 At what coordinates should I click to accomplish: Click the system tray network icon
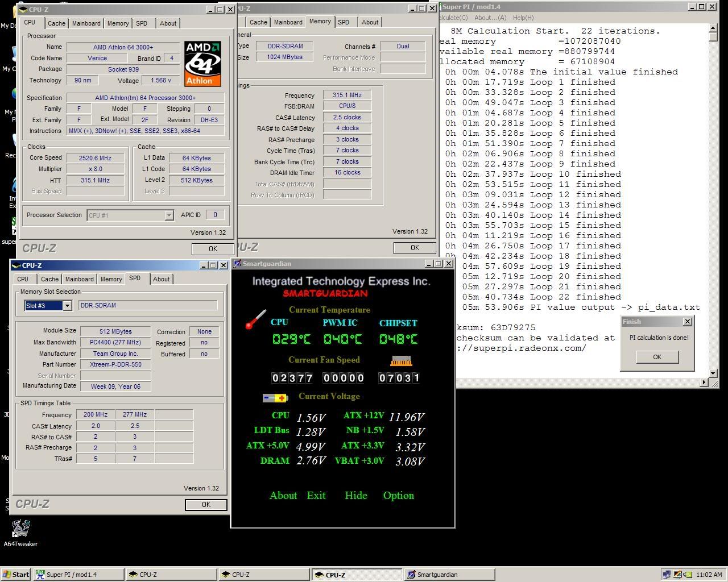pos(667,575)
